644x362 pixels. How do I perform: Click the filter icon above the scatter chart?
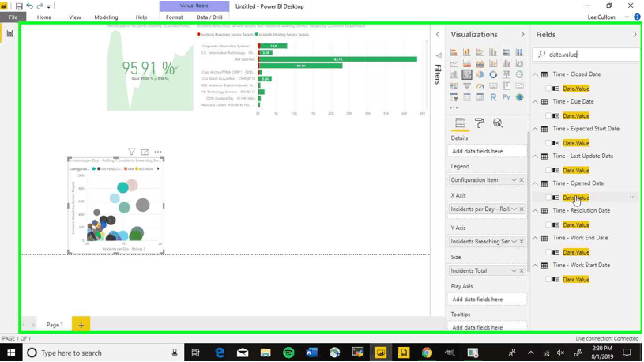pyautogui.click(x=131, y=152)
